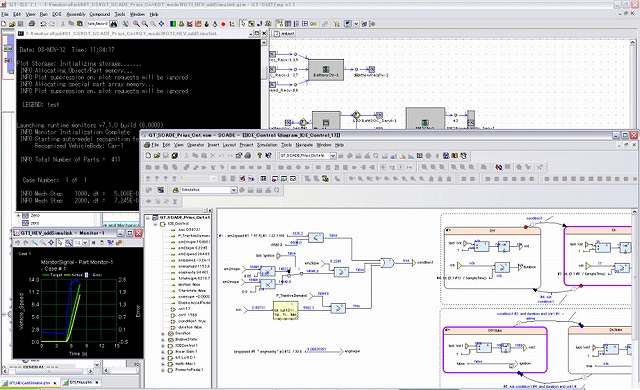This screenshot has width=640, height=390.
Task: Click Open folder icon in SCADE toolbar
Action: (157, 155)
